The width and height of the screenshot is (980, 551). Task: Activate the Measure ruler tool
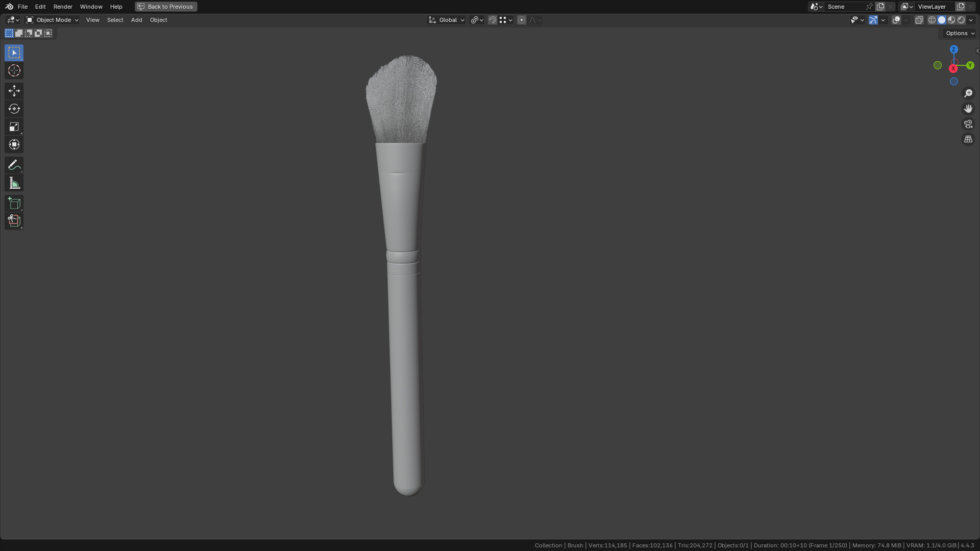(14, 183)
